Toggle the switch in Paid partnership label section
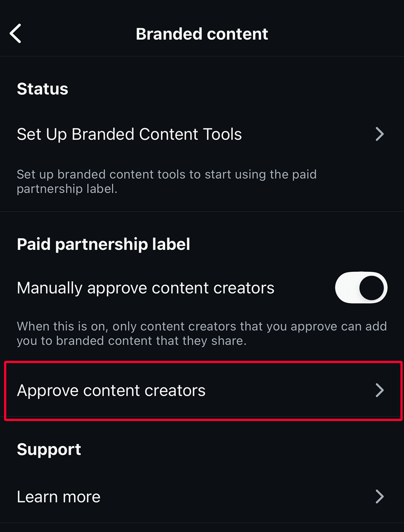 pyautogui.click(x=361, y=288)
